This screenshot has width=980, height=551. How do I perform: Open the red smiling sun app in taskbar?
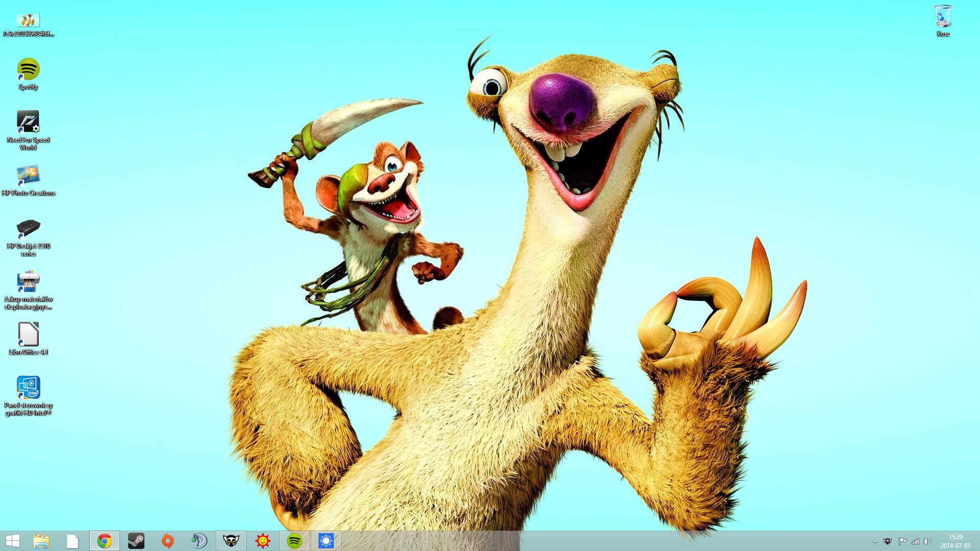tap(263, 541)
